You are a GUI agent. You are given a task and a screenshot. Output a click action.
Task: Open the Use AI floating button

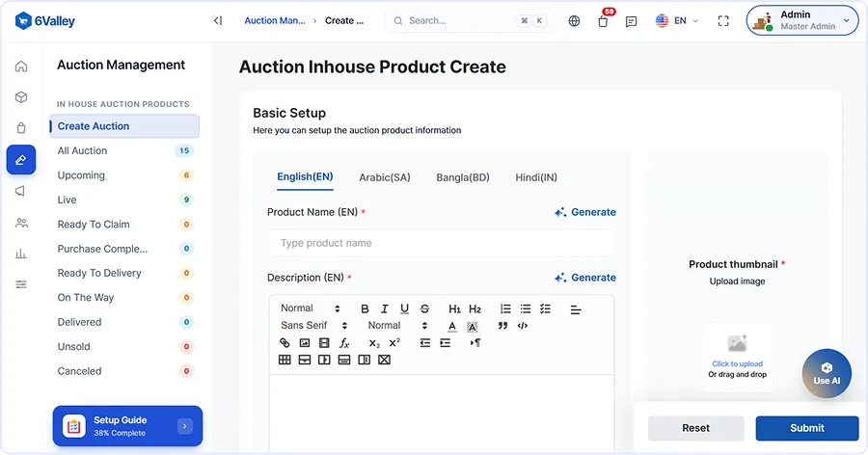[827, 373]
